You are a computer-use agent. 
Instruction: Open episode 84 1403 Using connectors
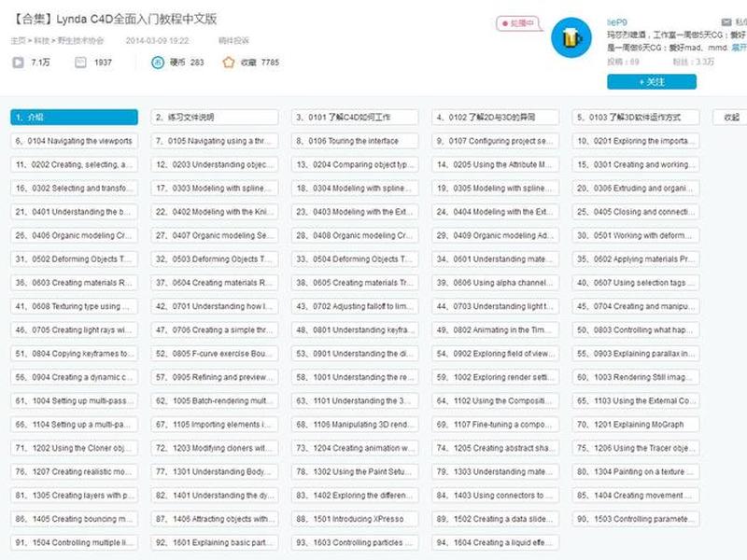click(x=496, y=496)
